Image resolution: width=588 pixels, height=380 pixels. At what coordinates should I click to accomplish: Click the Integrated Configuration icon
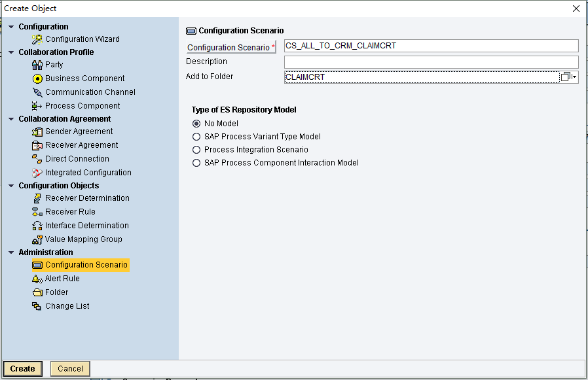pos(37,173)
